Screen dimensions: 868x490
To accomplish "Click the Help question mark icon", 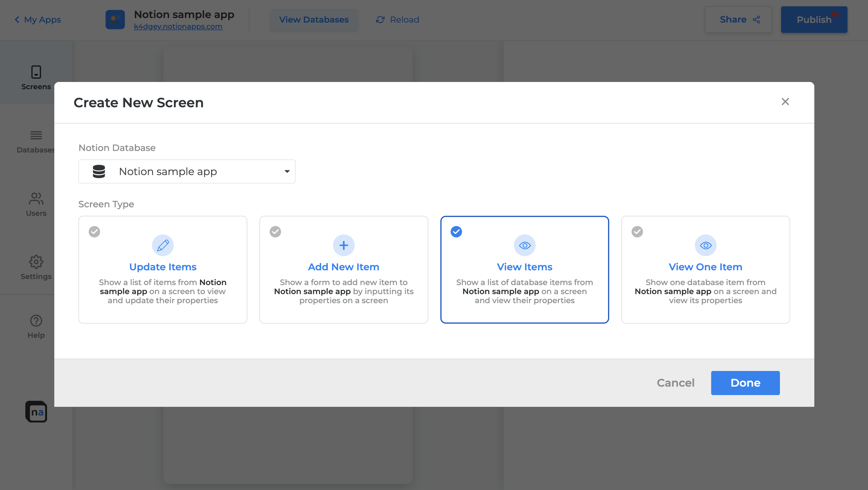I will click(36, 321).
